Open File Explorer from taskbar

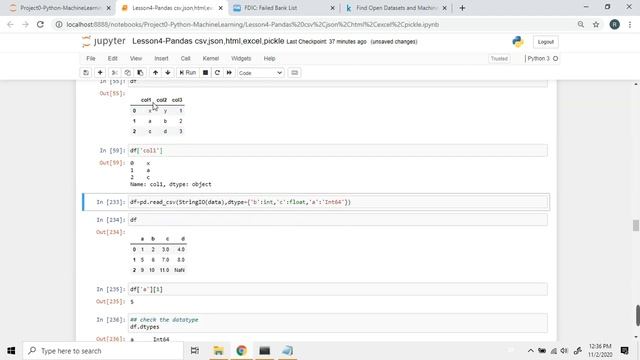[218, 351]
